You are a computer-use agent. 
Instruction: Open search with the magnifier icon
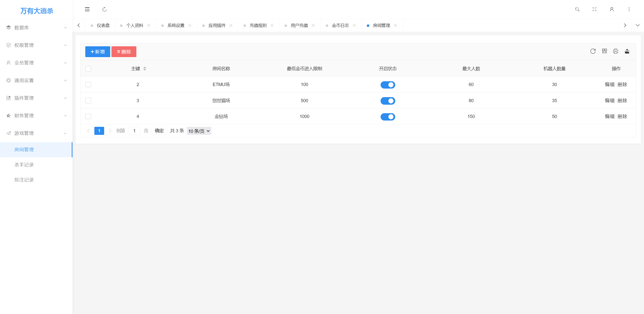tap(577, 9)
